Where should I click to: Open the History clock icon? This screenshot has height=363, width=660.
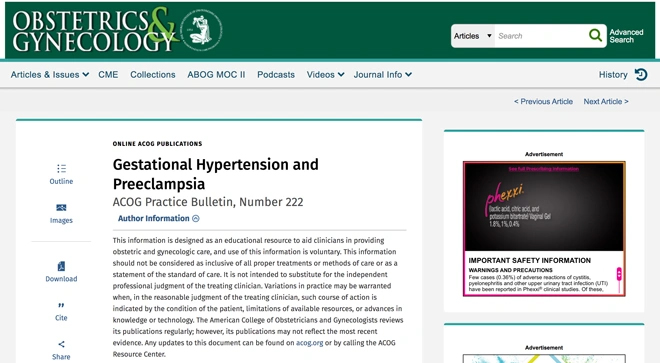tap(641, 75)
